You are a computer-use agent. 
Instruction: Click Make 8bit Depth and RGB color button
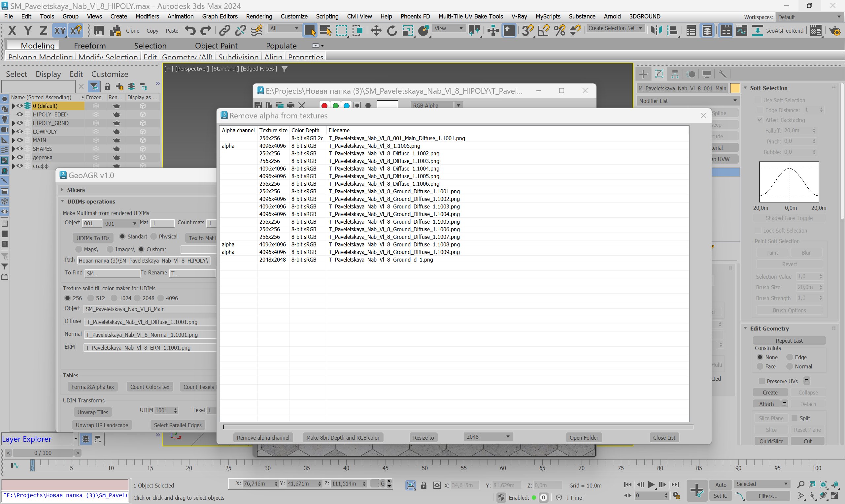[343, 438]
